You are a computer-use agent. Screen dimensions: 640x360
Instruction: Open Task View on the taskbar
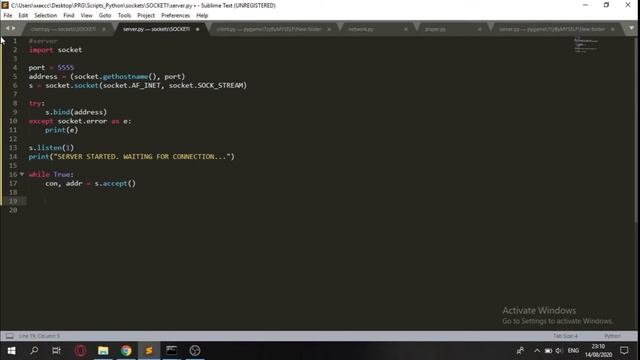click(56, 351)
